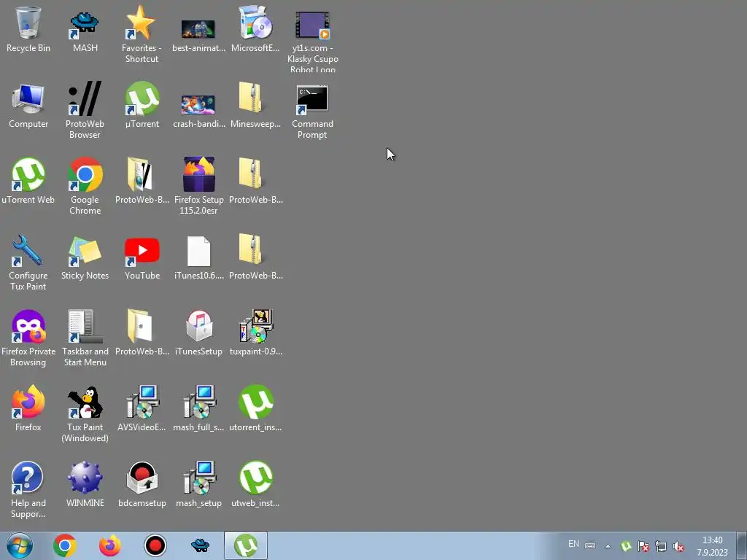
Task: Switch to the active uTorrent taskbar button
Action: point(246,545)
